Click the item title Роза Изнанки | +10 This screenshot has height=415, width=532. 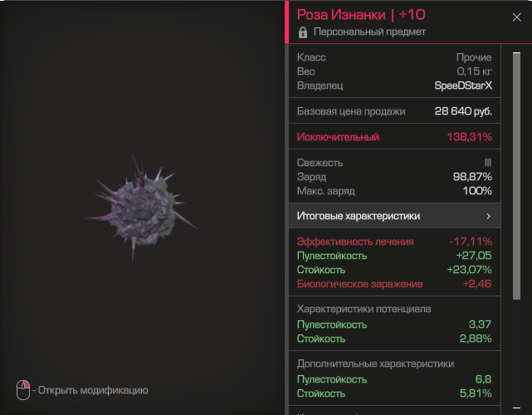pos(361,15)
